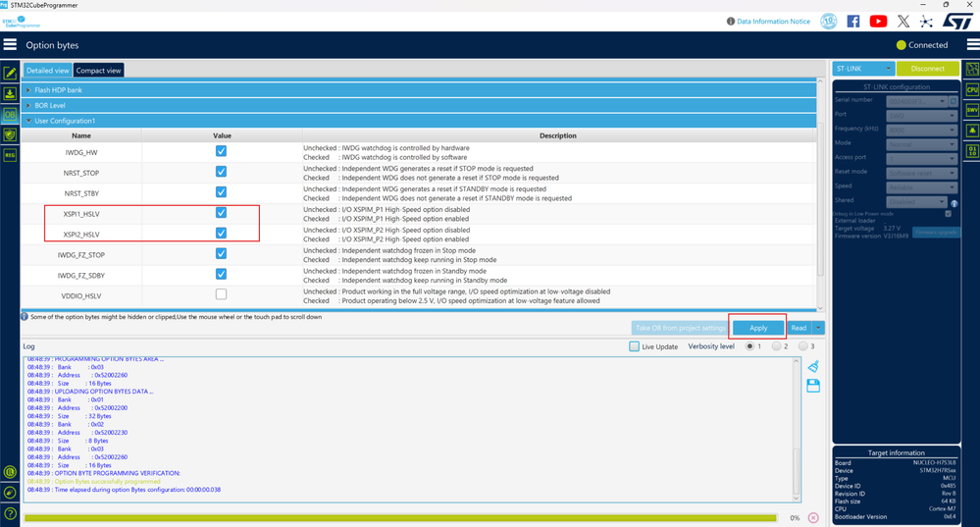Open the security shield sidebar icon

click(10, 134)
